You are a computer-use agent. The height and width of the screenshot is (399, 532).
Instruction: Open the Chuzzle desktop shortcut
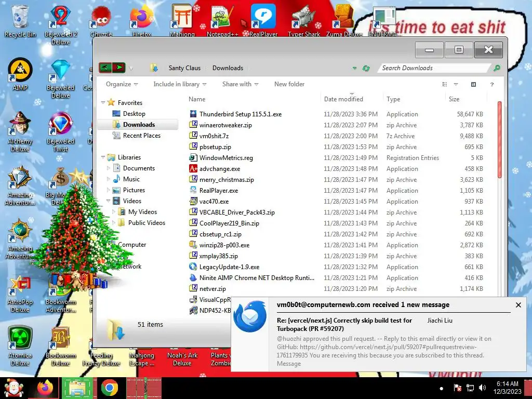101,20
